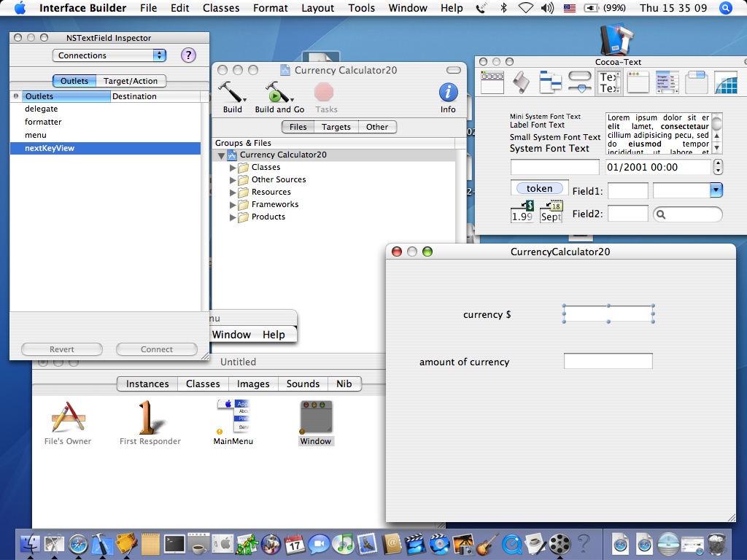Image resolution: width=747 pixels, height=560 pixels.
Task: Select the Other tab in Xcode window
Action: 377,127
